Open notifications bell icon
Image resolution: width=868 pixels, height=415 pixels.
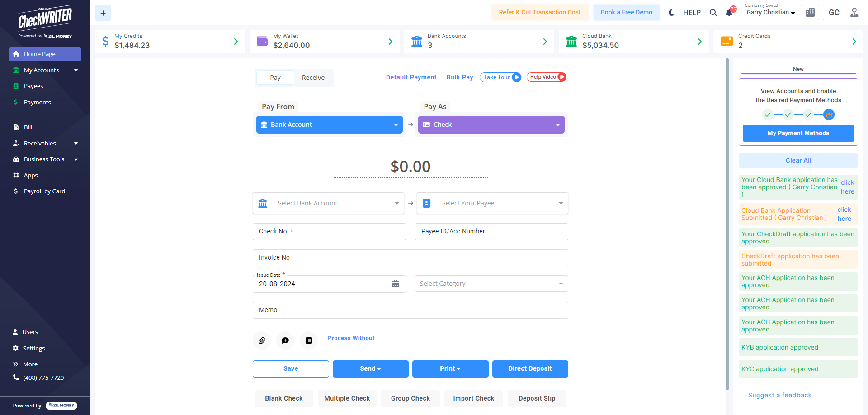click(x=729, y=13)
